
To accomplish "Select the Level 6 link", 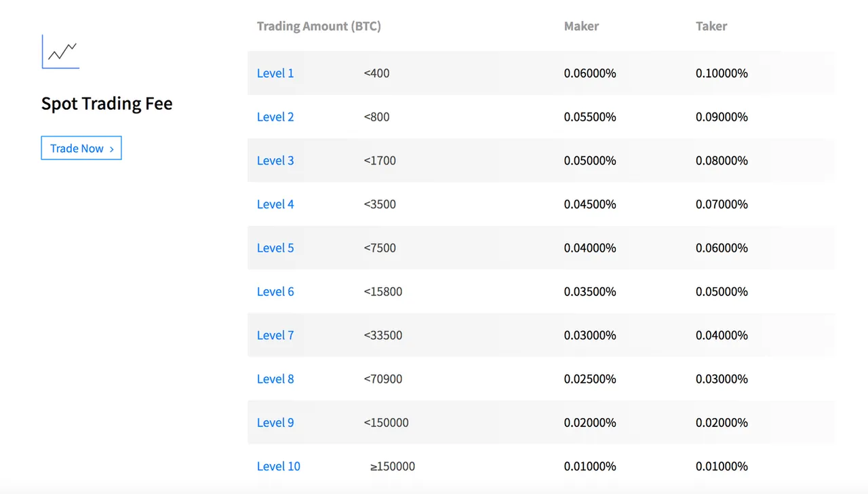I will pos(275,292).
